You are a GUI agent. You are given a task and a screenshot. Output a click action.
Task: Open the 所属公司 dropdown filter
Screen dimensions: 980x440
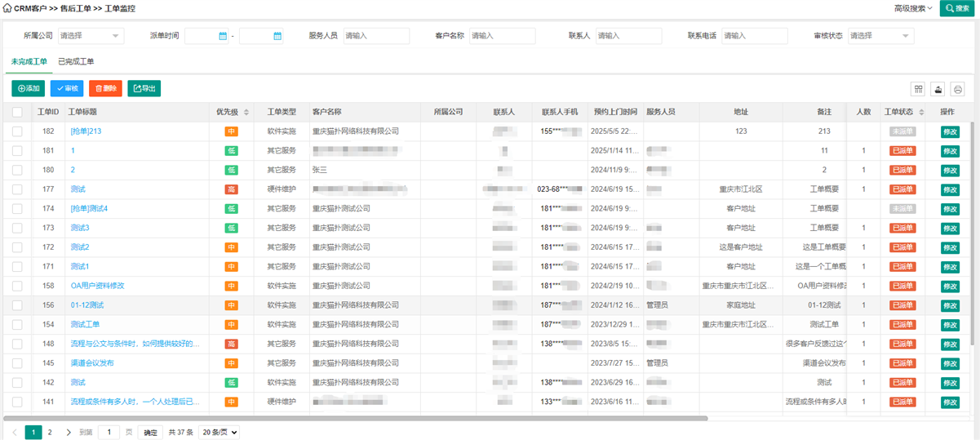pos(90,36)
